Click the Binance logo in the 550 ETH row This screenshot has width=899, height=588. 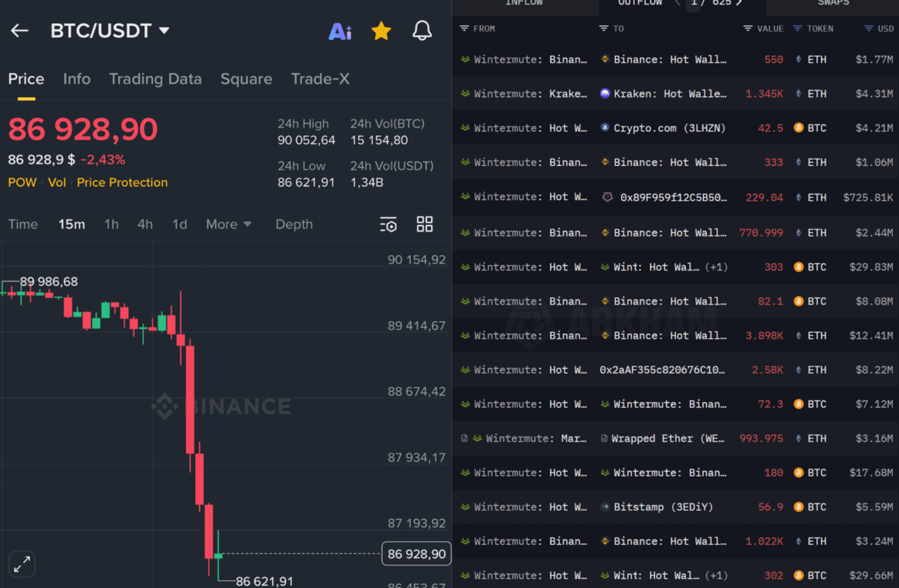[605, 59]
